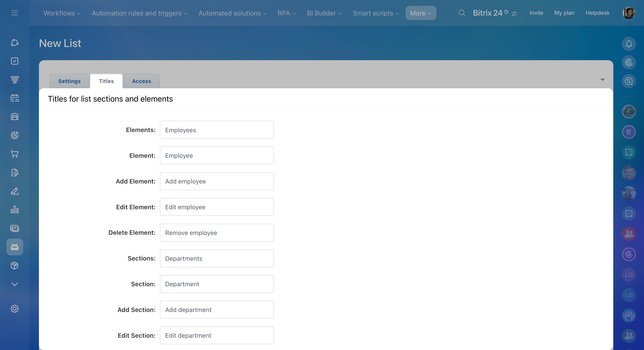The width and height of the screenshot is (644, 350).
Task: Switch to the Settings tab
Action: coord(70,81)
